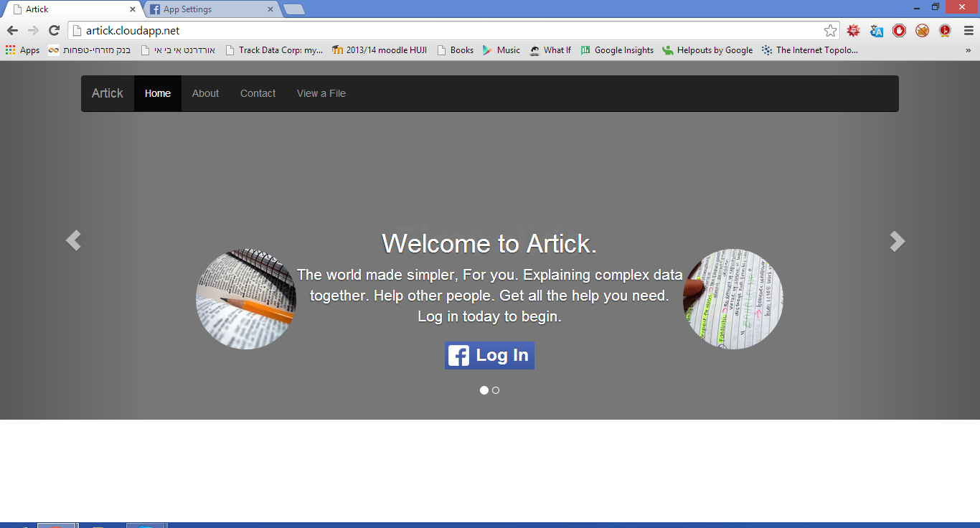Viewport: 980px width, 528px height.
Task: Log in with the Facebook button
Action: [489, 355]
